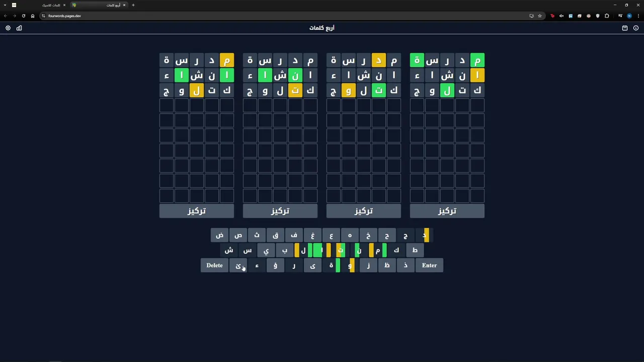The image size is (644, 362).
Task: Tap the ي key
Action: (266, 250)
